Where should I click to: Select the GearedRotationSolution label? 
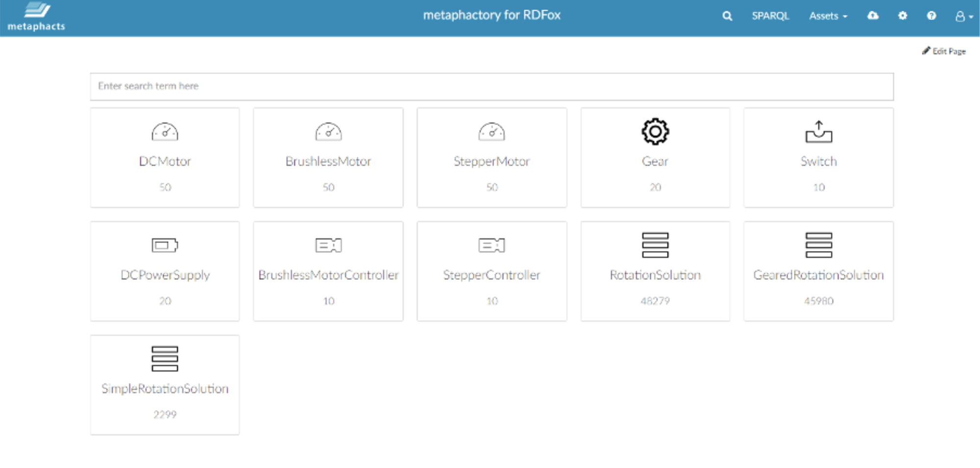(x=819, y=275)
